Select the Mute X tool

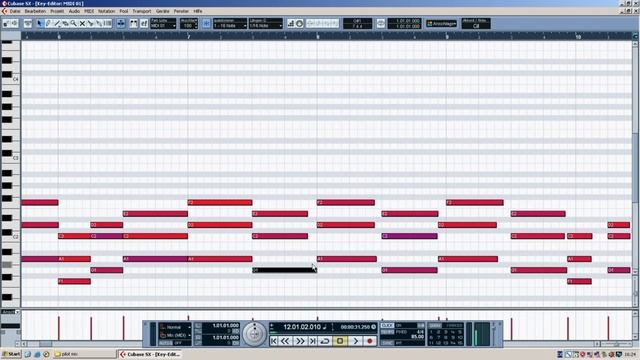point(82,24)
